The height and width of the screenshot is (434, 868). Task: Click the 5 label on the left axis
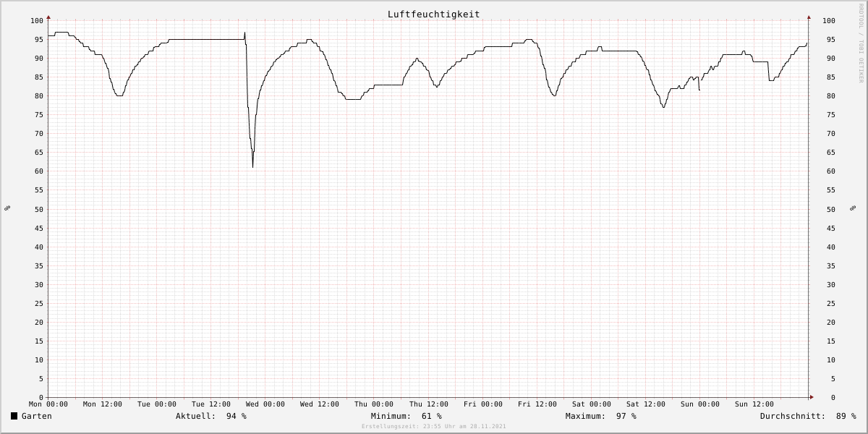42,379
